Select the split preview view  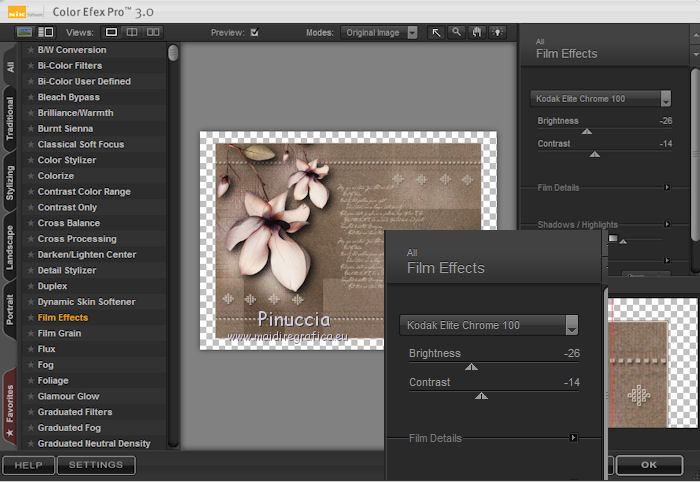(132, 32)
